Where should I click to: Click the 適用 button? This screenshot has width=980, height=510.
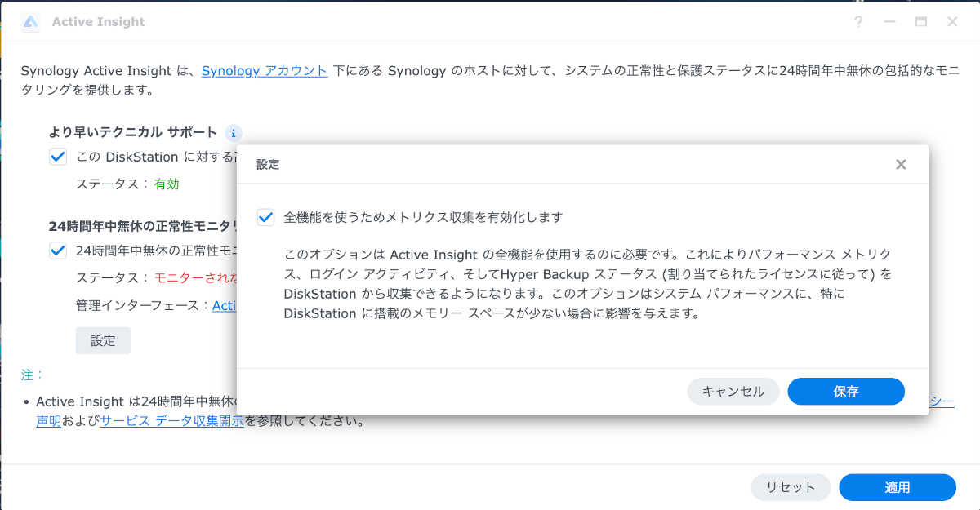coord(898,487)
